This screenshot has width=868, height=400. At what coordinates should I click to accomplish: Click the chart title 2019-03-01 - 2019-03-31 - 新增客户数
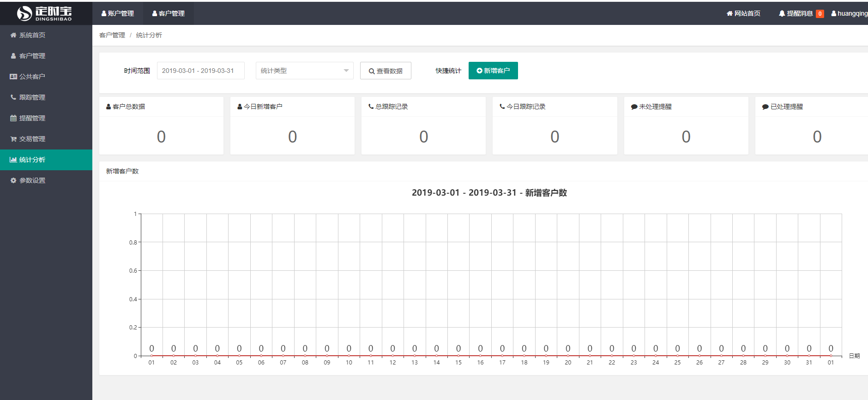[x=489, y=193]
